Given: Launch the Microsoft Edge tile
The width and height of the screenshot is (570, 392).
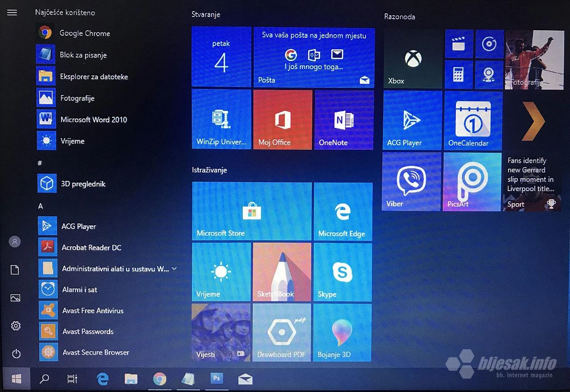Looking at the screenshot, I should point(343,211).
